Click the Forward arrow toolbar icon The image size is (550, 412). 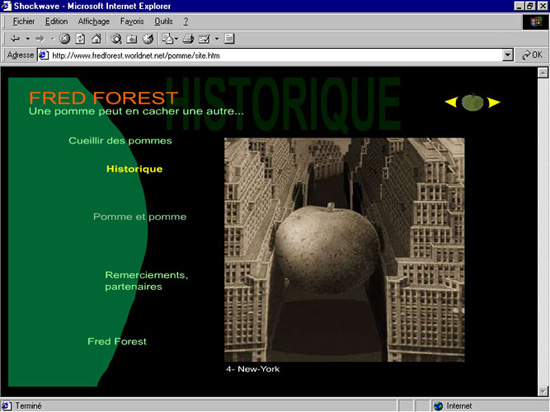(40, 39)
